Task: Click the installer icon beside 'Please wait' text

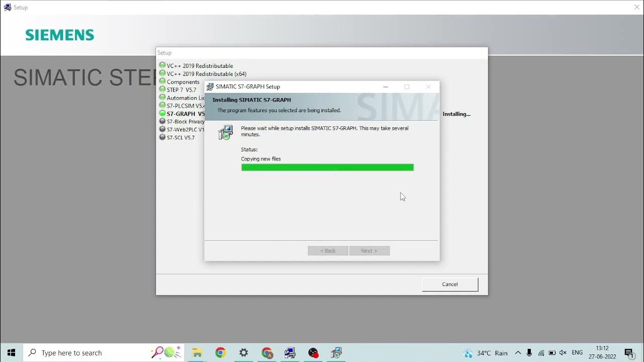Action: coord(225,132)
